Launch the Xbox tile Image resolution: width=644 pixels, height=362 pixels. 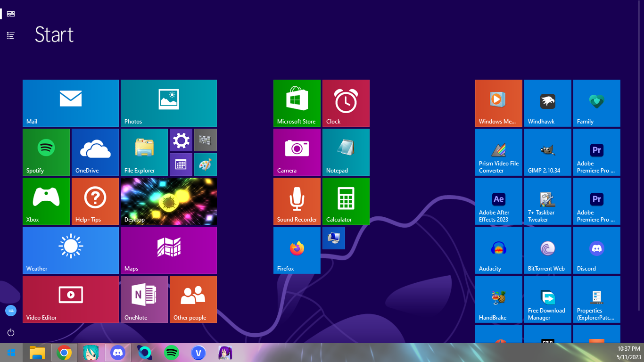[46, 201]
